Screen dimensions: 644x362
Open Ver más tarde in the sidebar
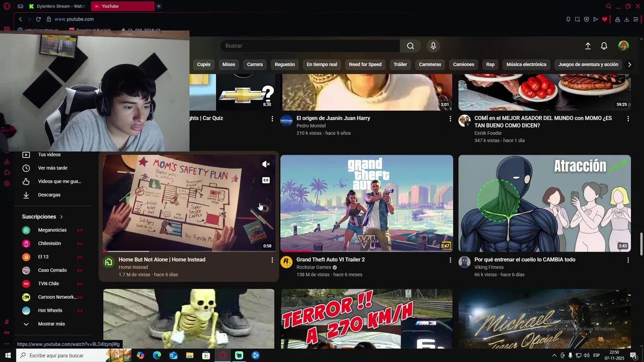52,168
